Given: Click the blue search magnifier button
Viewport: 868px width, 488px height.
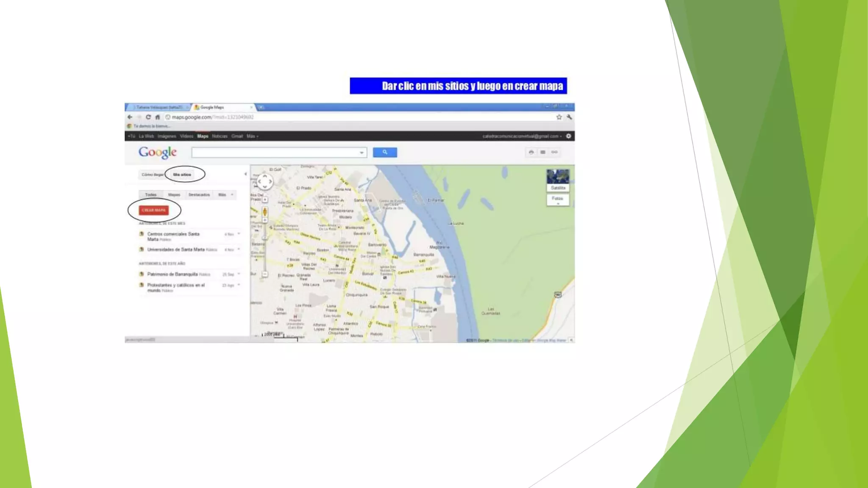Looking at the screenshot, I should 385,152.
